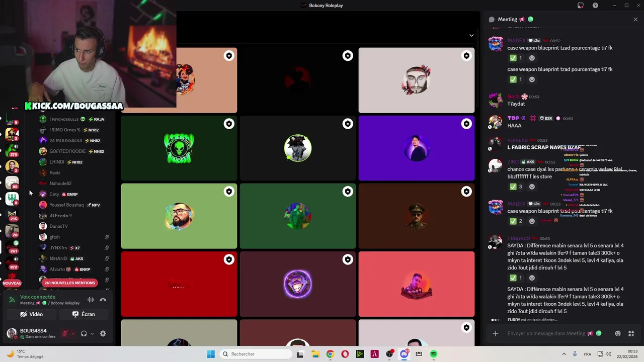
Task: Toggle checkmark reaction on second blueprint message at 00:52
Action: pyautogui.click(x=516, y=79)
